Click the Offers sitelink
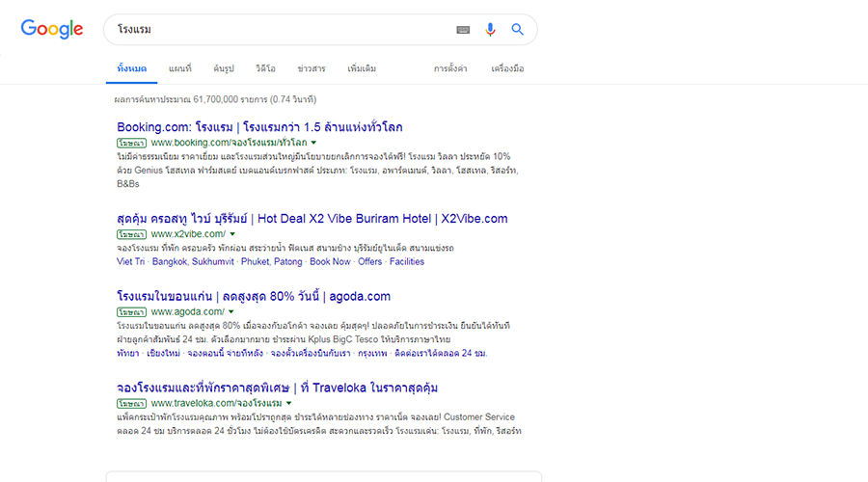The image size is (868, 482). point(369,262)
